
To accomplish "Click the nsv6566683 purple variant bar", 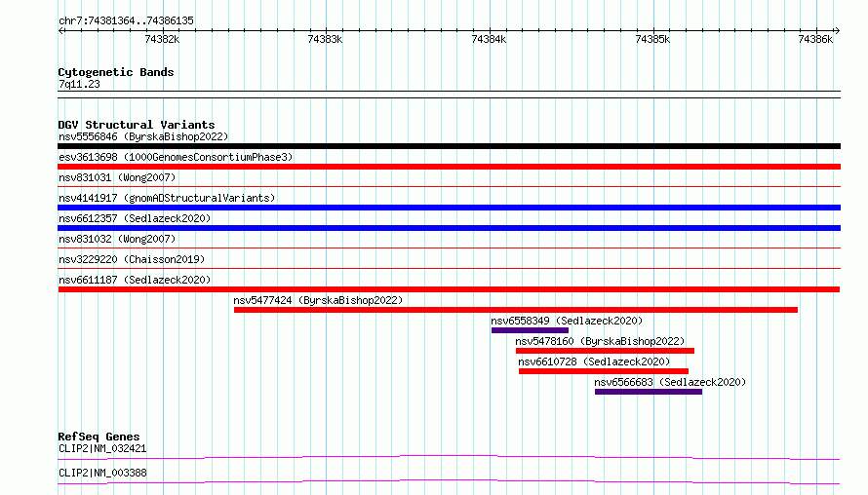I will [649, 392].
